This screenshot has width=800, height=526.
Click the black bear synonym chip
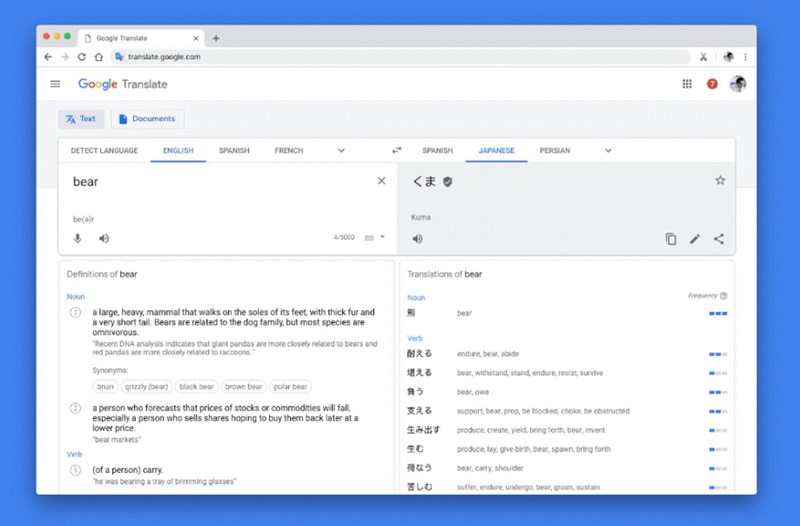pos(196,387)
